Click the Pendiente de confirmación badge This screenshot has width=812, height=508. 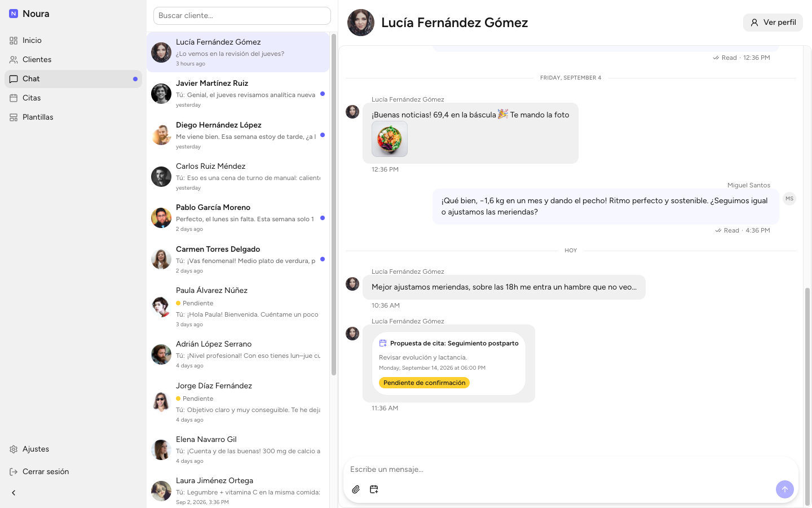[425, 383]
